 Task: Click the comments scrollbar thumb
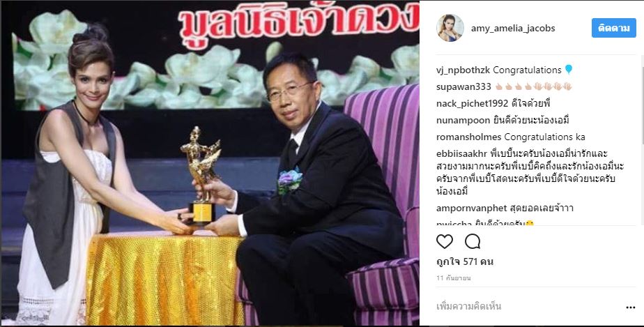pyautogui.click(x=641, y=100)
